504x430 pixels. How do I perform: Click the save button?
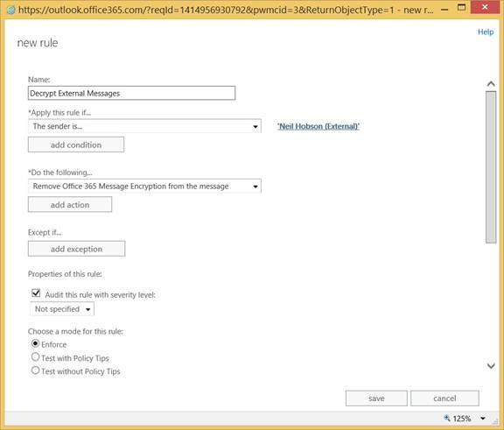tap(376, 398)
